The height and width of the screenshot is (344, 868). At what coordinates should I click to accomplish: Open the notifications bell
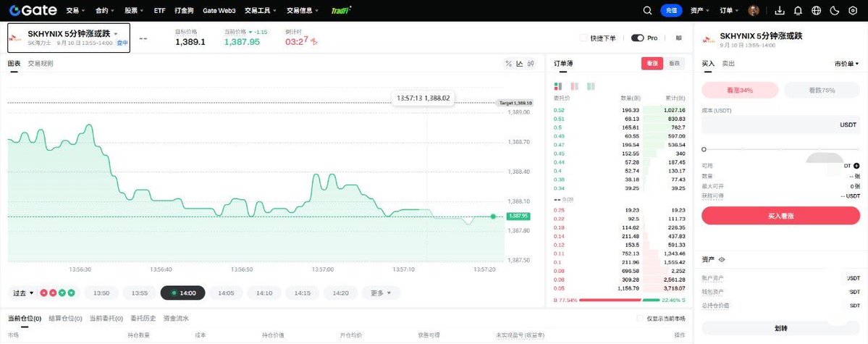pos(798,10)
